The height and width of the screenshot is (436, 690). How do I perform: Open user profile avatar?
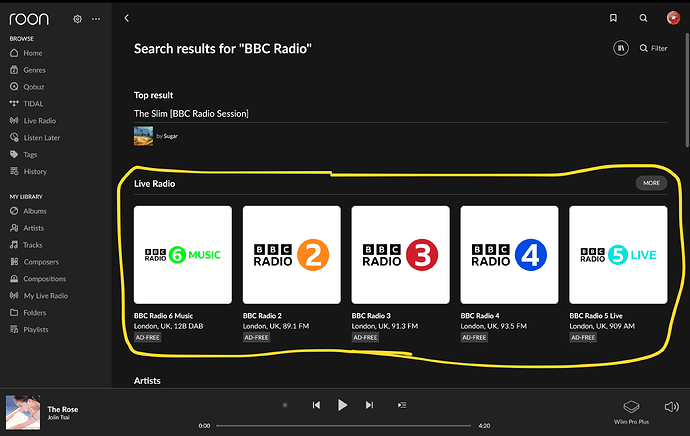[x=673, y=18]
